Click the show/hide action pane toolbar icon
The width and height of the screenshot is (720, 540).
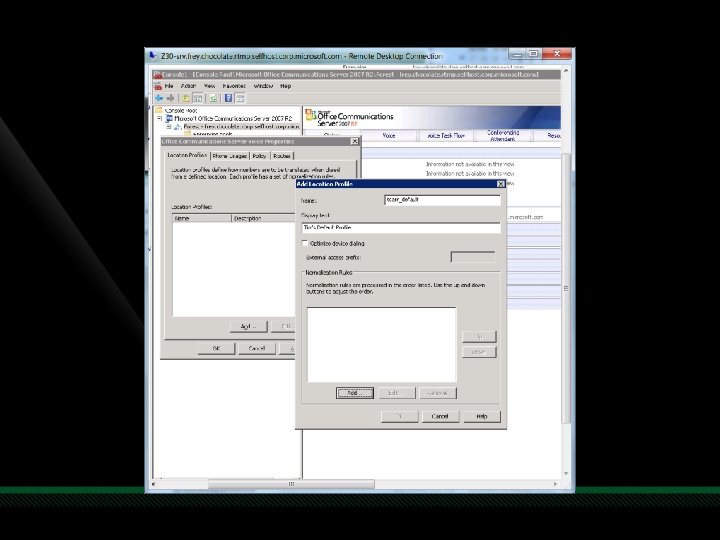point(240,98)
